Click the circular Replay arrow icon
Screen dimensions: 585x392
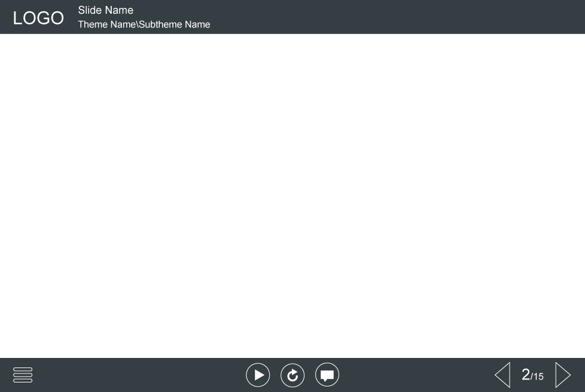292,375
